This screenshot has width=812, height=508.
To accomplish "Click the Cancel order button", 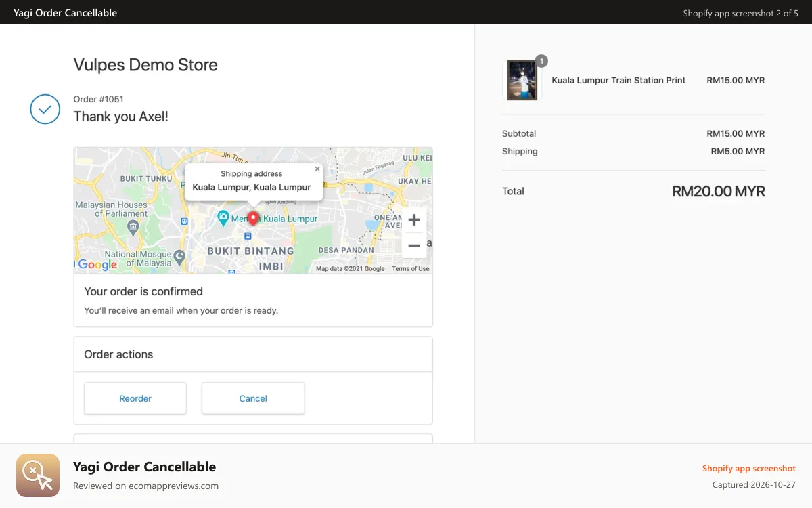I will [253, 398].
